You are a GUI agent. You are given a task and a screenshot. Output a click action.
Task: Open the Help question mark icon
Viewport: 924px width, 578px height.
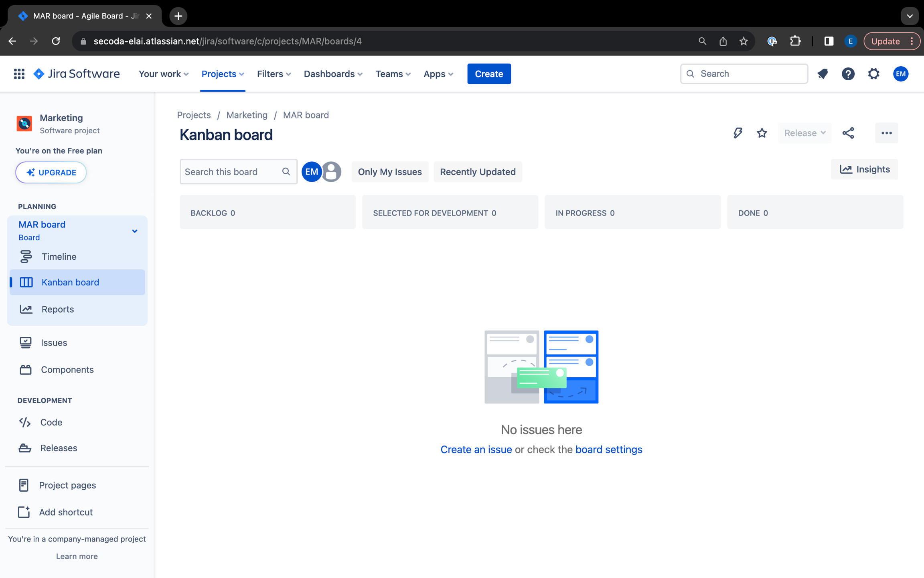point(848,74)
